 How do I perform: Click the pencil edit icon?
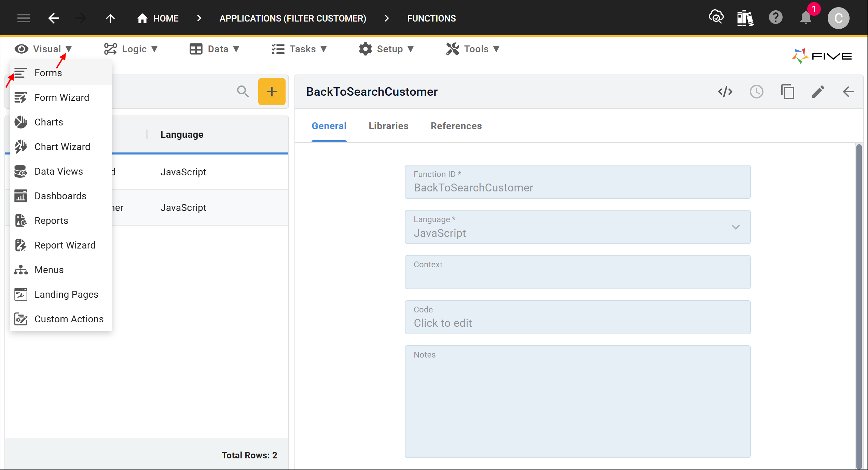(x=818, y=92)
